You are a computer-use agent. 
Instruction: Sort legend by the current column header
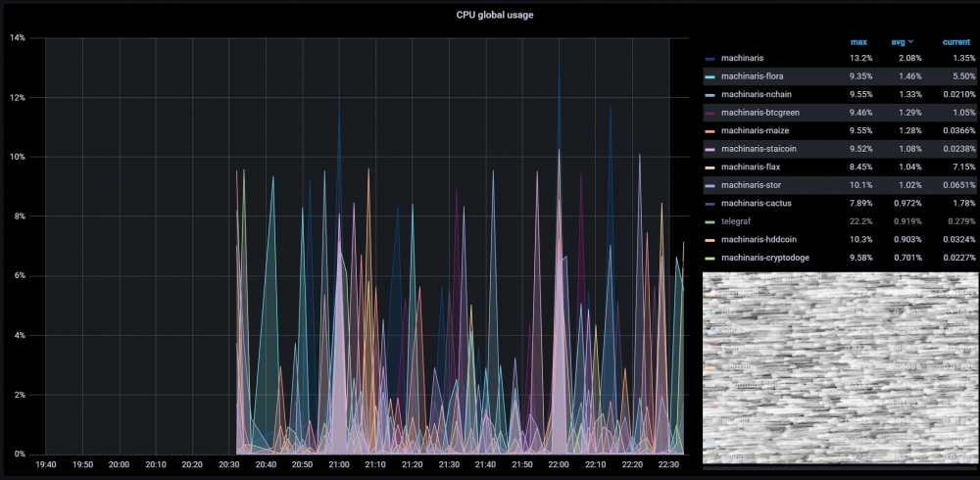pyautogui.click(x=956, y=42)
